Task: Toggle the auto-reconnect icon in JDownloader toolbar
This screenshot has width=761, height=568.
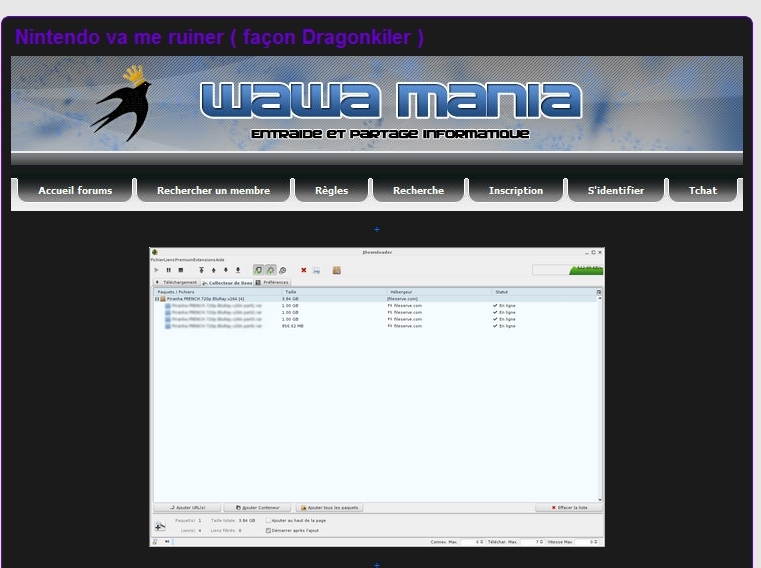Action: point(270,270)
